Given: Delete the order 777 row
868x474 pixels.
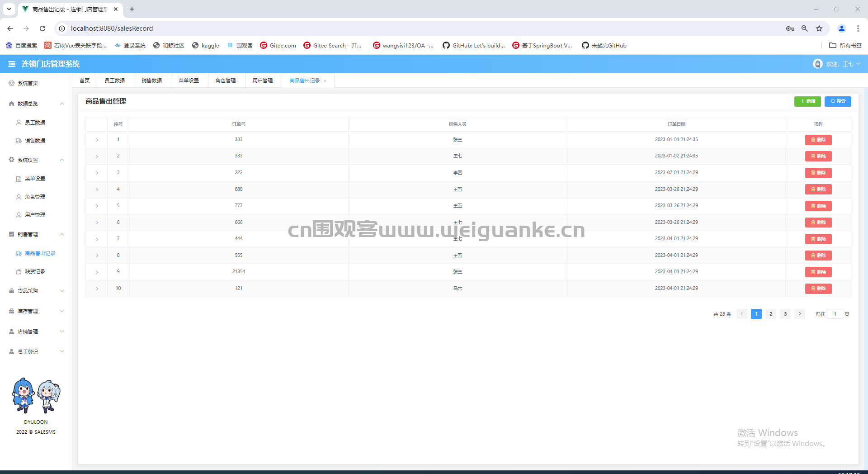Looking at the screenshot, I should (x=818, y=206).
